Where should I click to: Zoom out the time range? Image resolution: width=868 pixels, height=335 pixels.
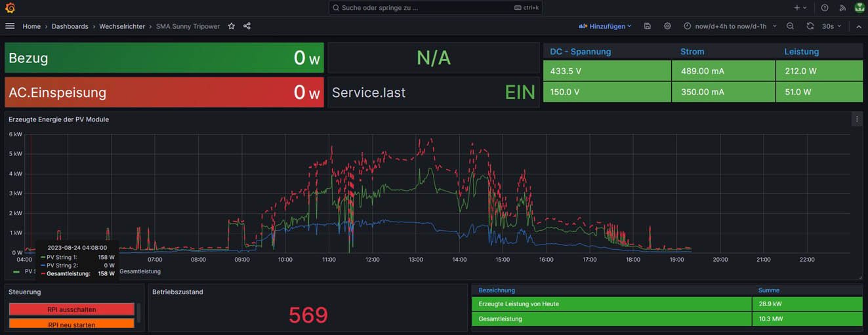[790, 26]
